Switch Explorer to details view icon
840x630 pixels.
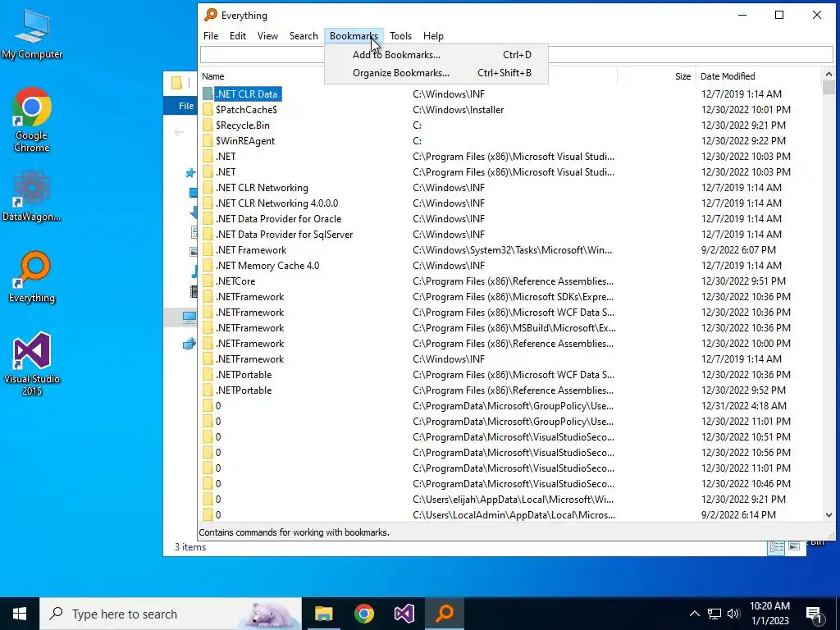pyautogui.click(x=776, y=547)
